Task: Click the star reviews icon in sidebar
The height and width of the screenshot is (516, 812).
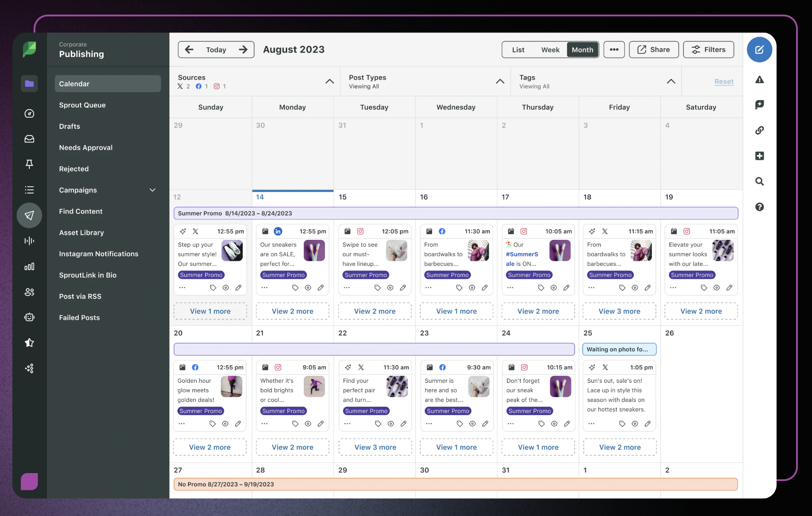Action: (29, 343)
